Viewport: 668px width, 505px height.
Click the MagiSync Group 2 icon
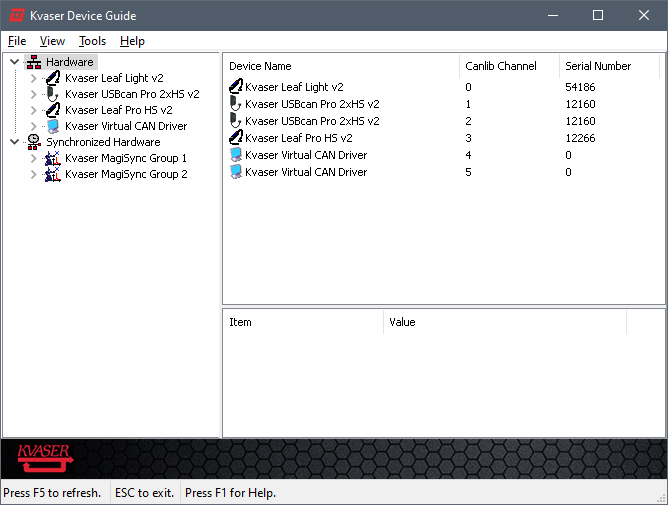[x=53, y=174]
